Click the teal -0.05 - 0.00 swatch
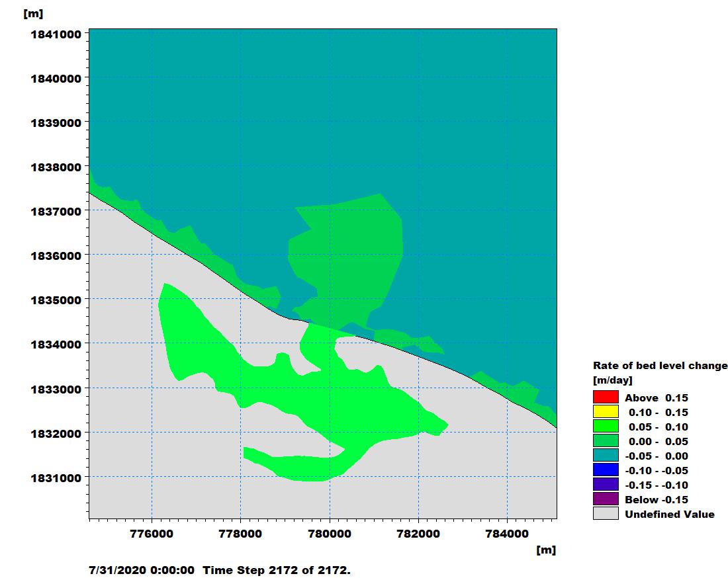 (x=606, y=455)
